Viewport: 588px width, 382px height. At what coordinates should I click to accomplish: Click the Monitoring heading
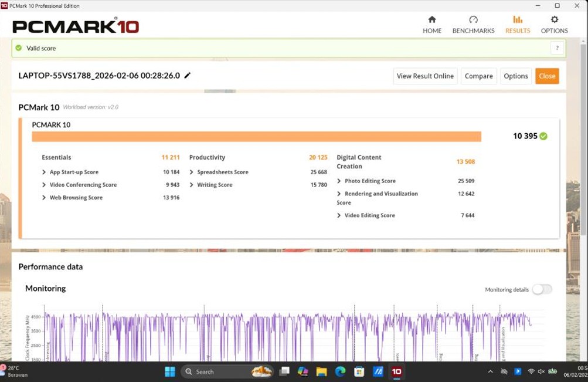45,289
